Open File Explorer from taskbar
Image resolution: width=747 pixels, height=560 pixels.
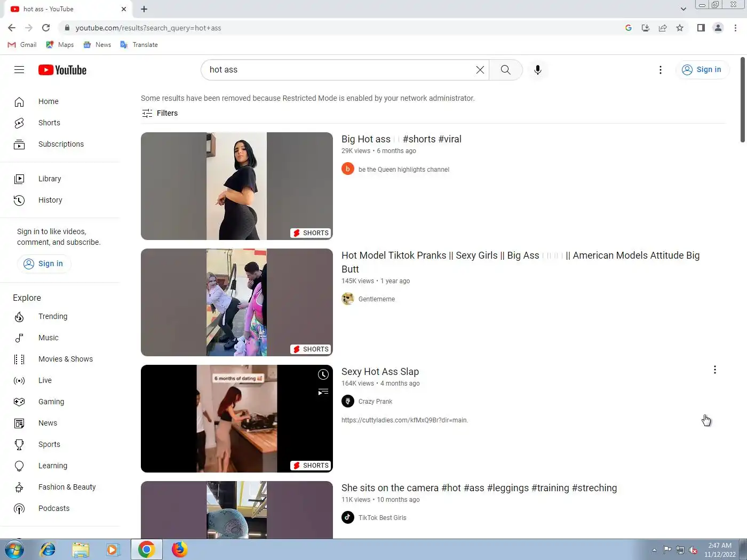coord(81,549)
